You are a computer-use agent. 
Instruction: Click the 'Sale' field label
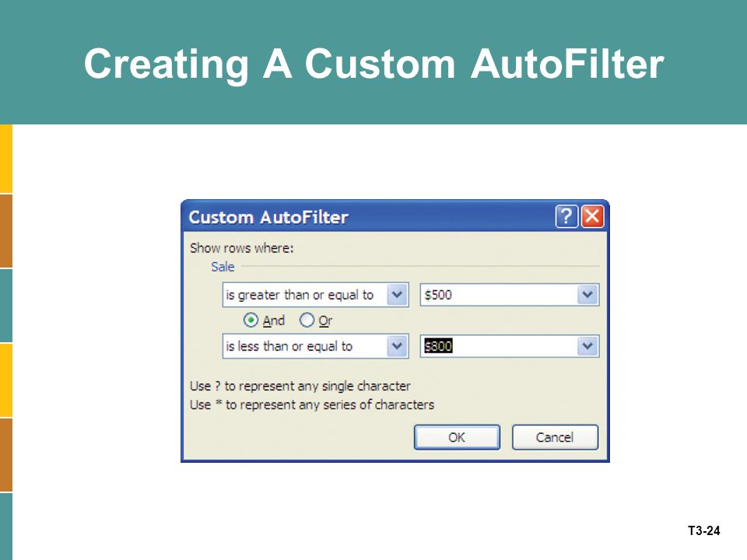tap(223, 267)
